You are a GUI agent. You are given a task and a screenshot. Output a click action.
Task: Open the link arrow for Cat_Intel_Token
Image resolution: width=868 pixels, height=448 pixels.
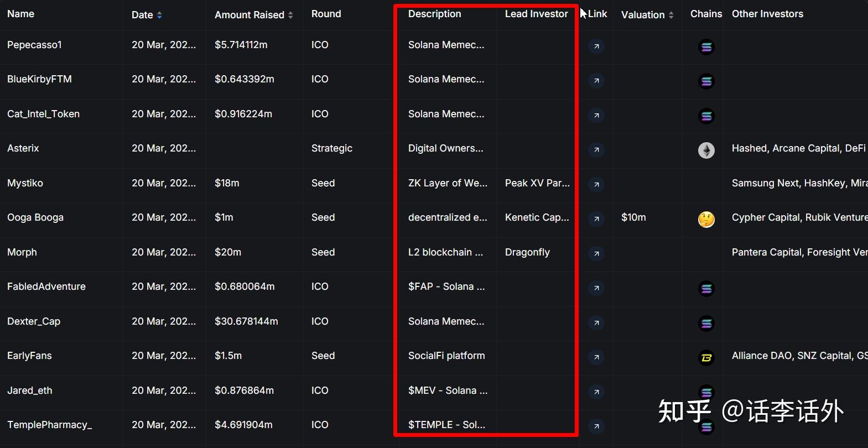coord(596,116)
